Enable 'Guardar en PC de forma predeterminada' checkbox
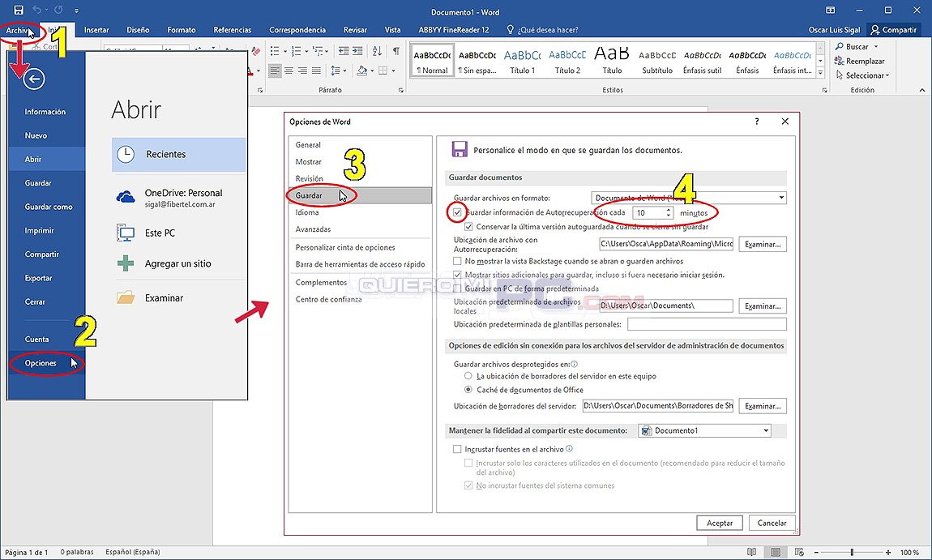 (457, 289)
